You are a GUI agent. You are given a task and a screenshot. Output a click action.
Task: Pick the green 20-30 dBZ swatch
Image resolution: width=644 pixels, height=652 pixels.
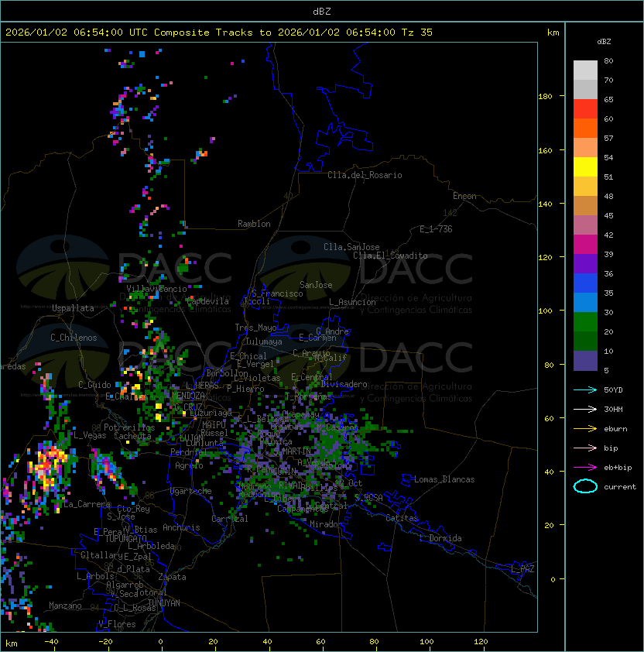click(585, 322)
